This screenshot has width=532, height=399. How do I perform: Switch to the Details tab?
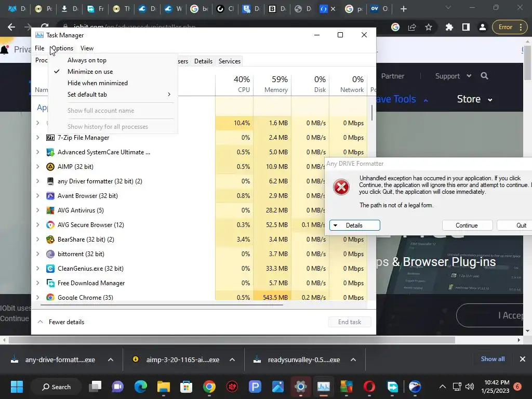tap(203, 61)
